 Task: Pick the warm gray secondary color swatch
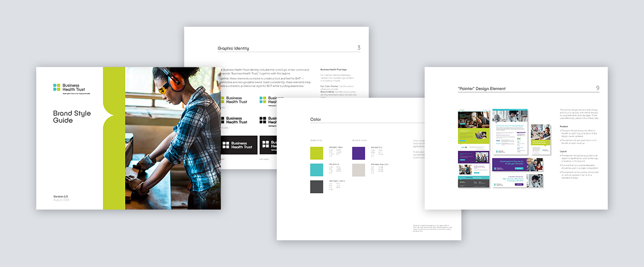[359, 170]
